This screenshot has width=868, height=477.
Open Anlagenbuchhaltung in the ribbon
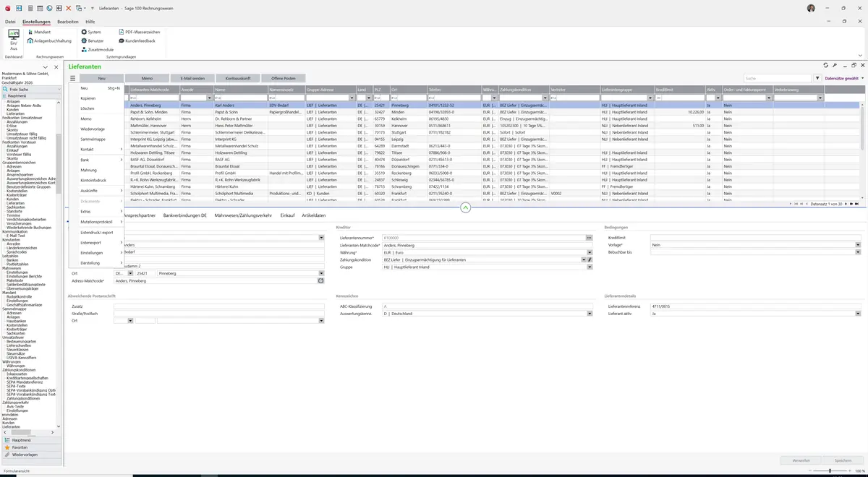click(x=49, y=41)
